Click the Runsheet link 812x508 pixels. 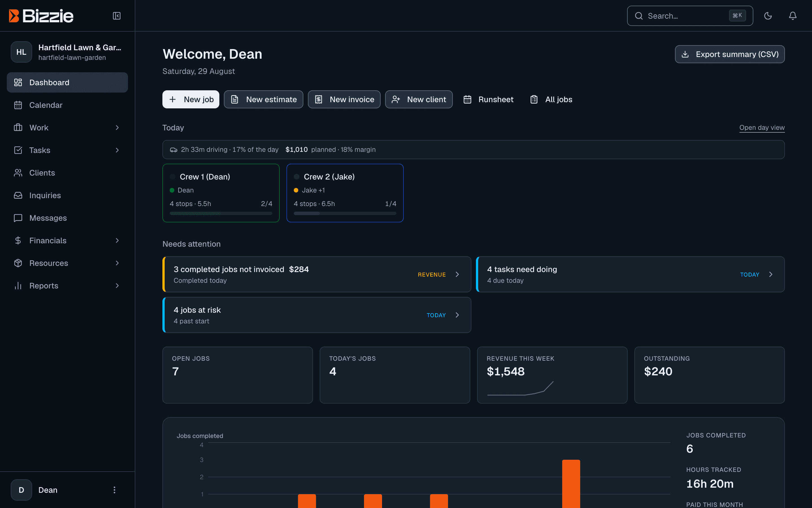[489, 99]
